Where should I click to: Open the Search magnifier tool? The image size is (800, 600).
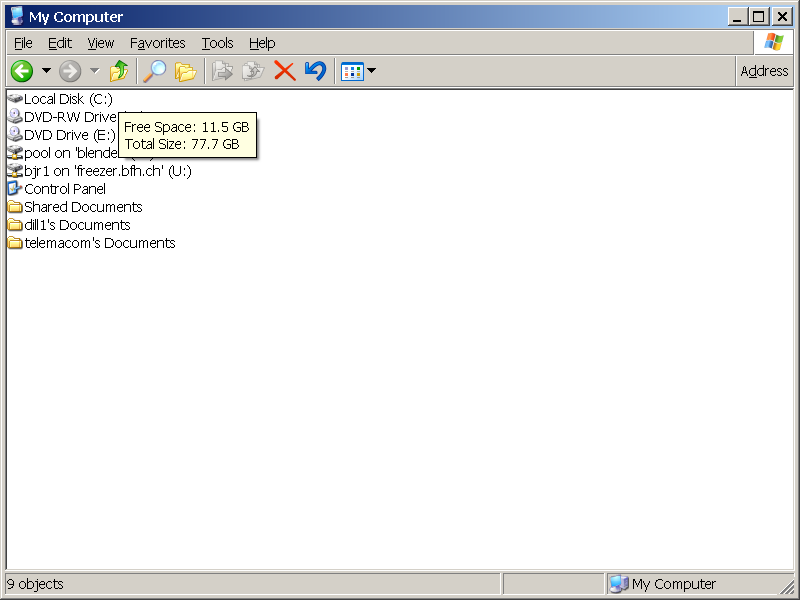tap(154, 71)
